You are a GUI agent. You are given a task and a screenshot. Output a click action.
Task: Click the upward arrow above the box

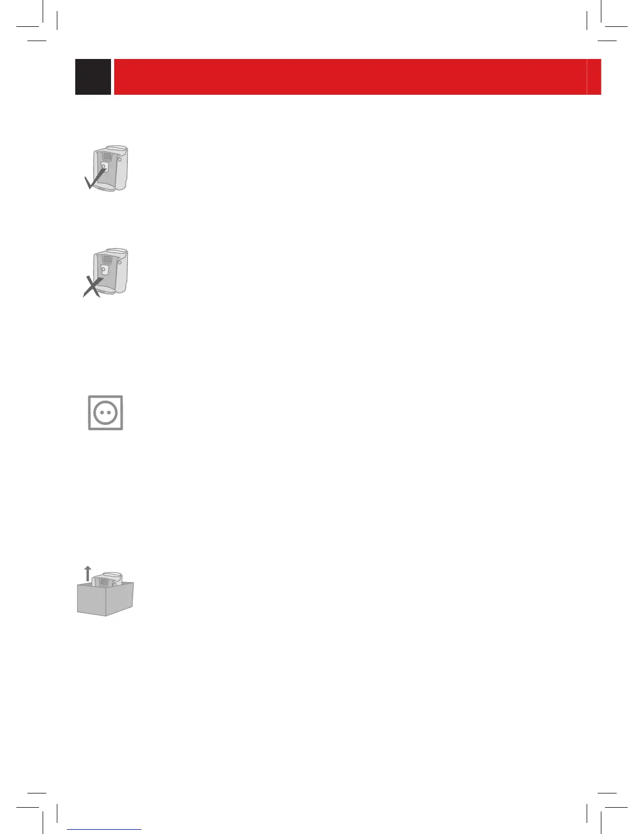tap(88, 574)
